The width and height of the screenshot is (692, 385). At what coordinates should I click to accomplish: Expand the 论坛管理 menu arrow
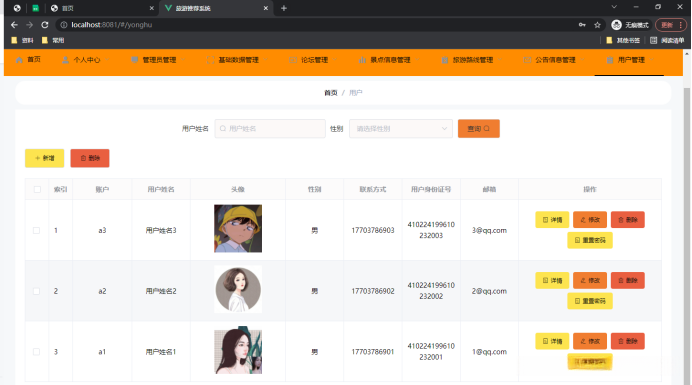coord(335,60)
